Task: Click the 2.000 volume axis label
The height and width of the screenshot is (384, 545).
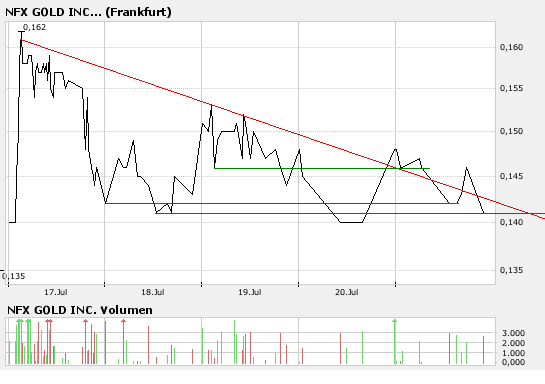Action: pos(513,343)
